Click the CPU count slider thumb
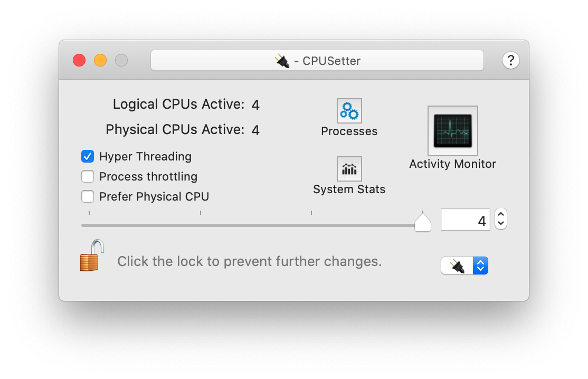Viewport: 588px width, 379px height. 423,222
